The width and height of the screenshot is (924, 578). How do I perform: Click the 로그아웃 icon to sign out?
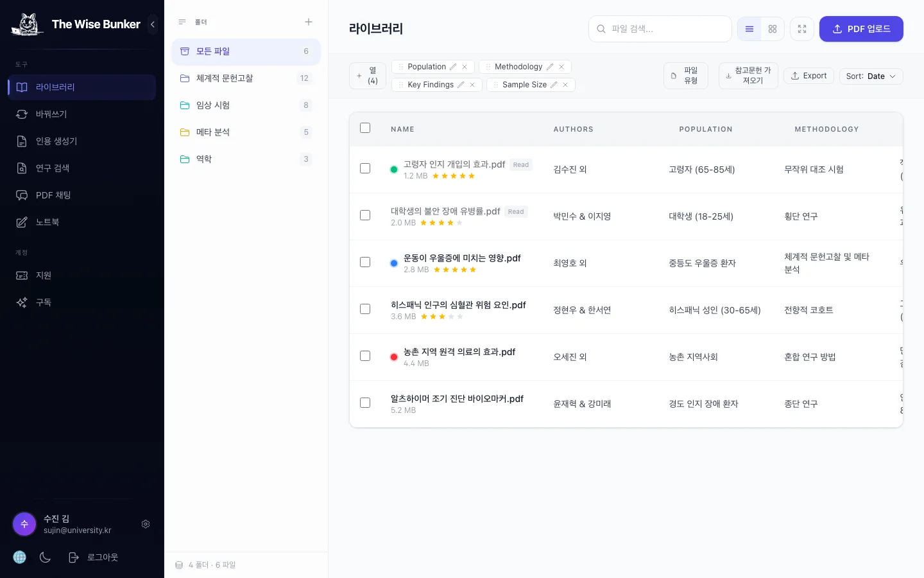74,557
